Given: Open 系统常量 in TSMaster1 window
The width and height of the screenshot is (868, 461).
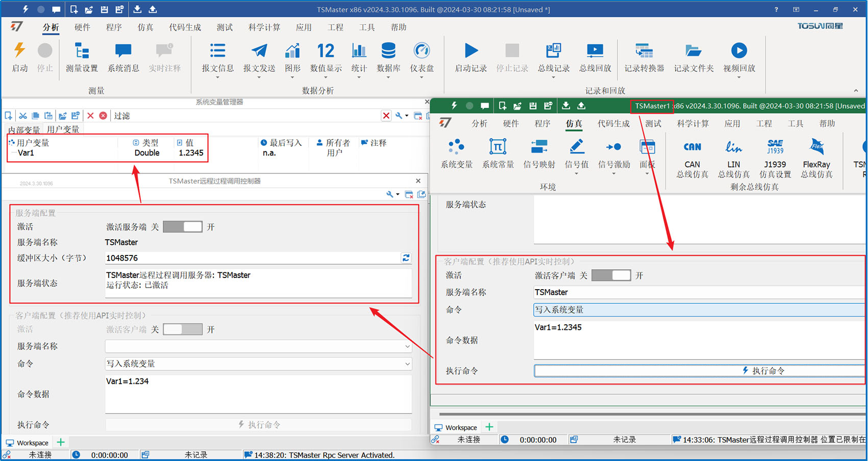Looking at the screenshot, I should pyautogui.click(x=498, y=153).
